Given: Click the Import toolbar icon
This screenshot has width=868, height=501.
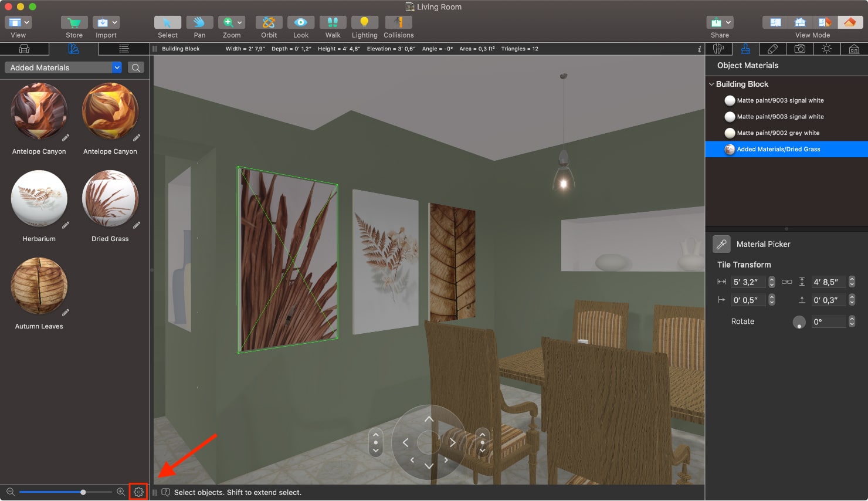Looking at the screenshot, I should click(103, 22).
